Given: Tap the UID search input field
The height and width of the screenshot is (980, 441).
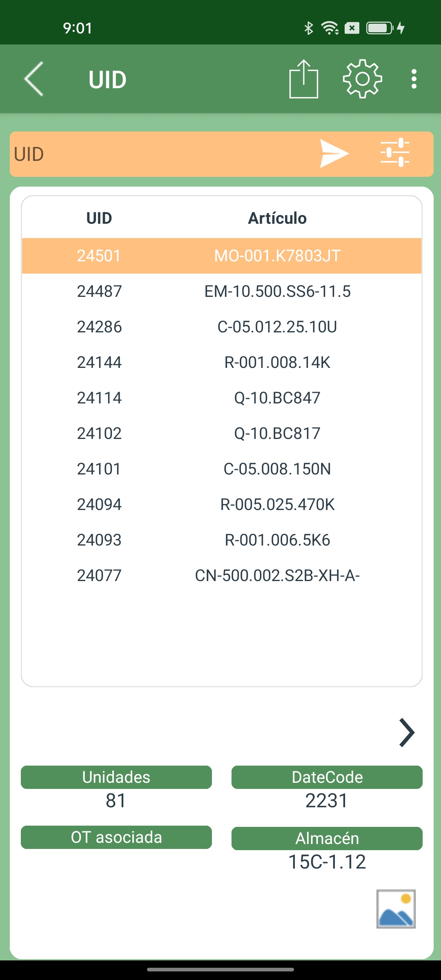Looking at the screenshot, I should pyautogui.click(x=159, y=154).
